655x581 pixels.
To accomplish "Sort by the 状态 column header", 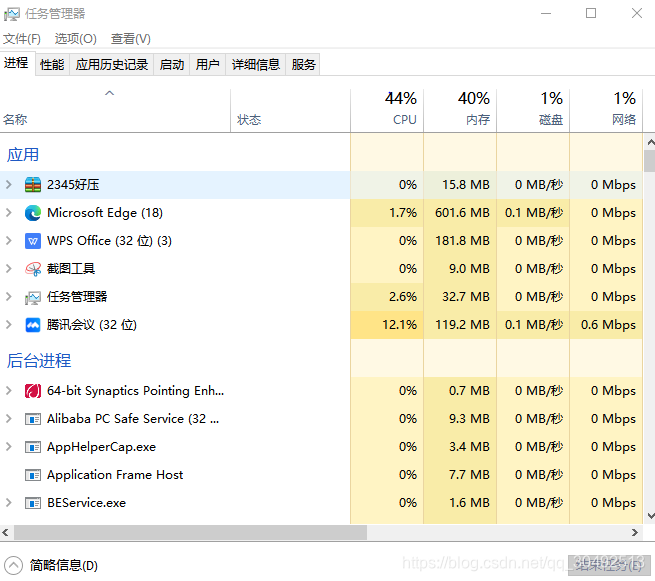I will [290, 111].
